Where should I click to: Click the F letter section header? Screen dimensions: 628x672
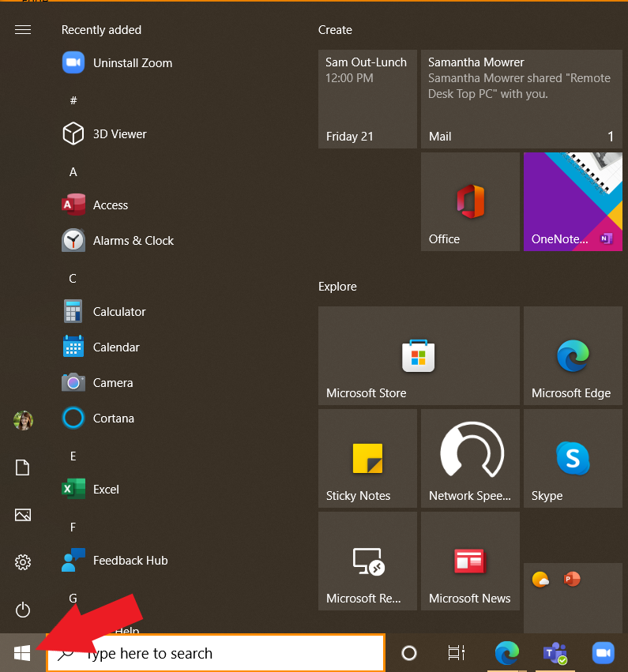(73, 527)
